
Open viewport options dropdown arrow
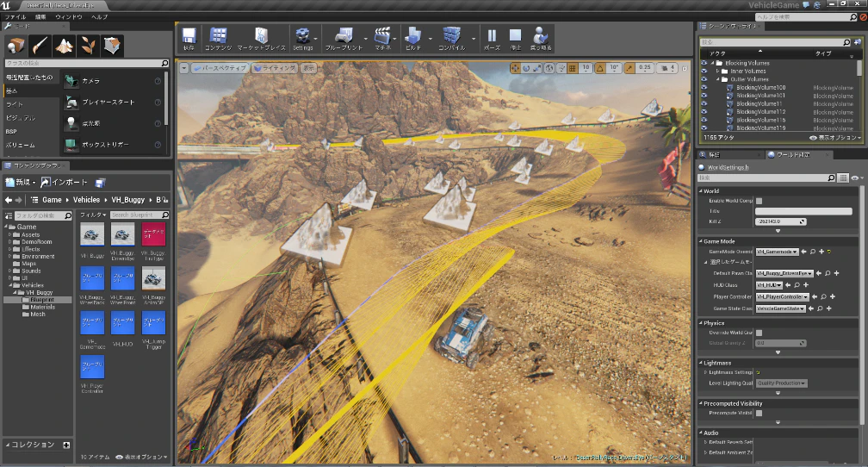click(183, 68)
